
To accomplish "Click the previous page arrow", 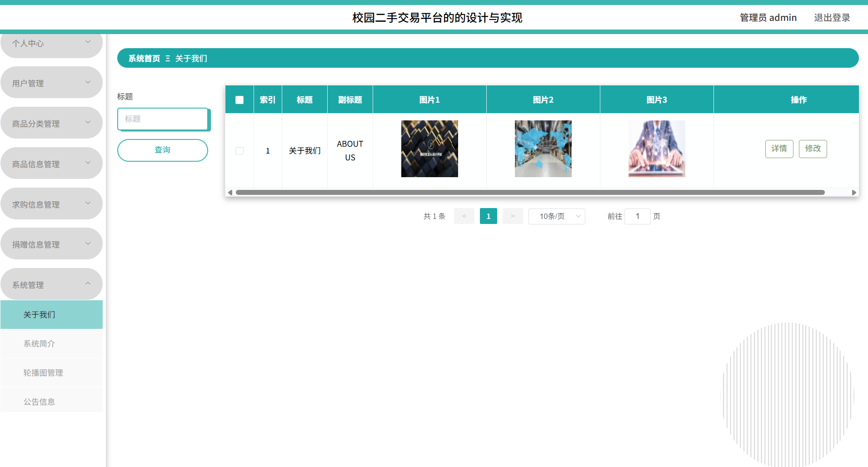I will tap(464, 216).
